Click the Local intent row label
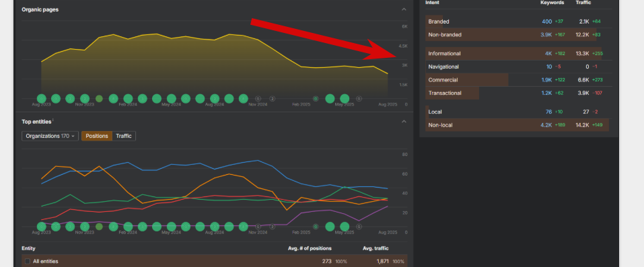The image size is (644, 267). pos(435,112)
